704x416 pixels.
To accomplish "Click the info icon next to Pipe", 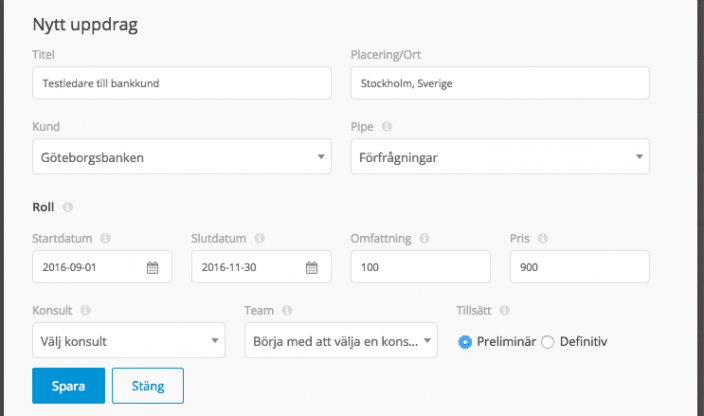I will (387, 127).
